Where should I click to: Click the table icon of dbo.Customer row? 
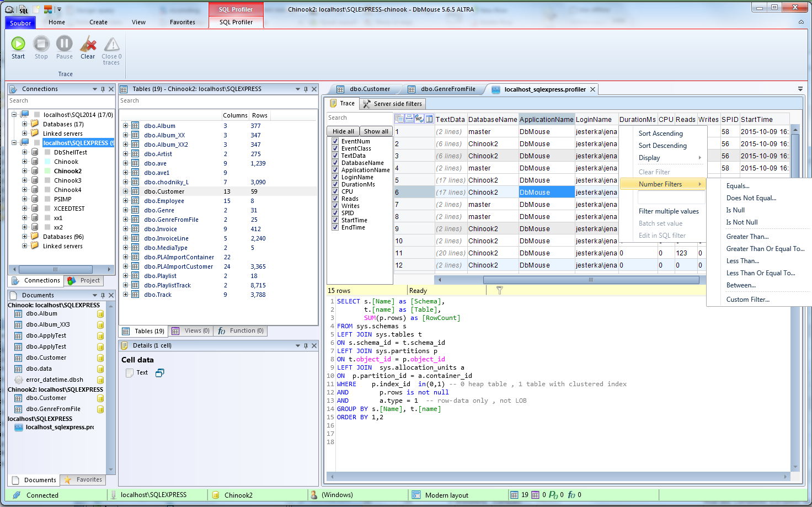[135, 191]
